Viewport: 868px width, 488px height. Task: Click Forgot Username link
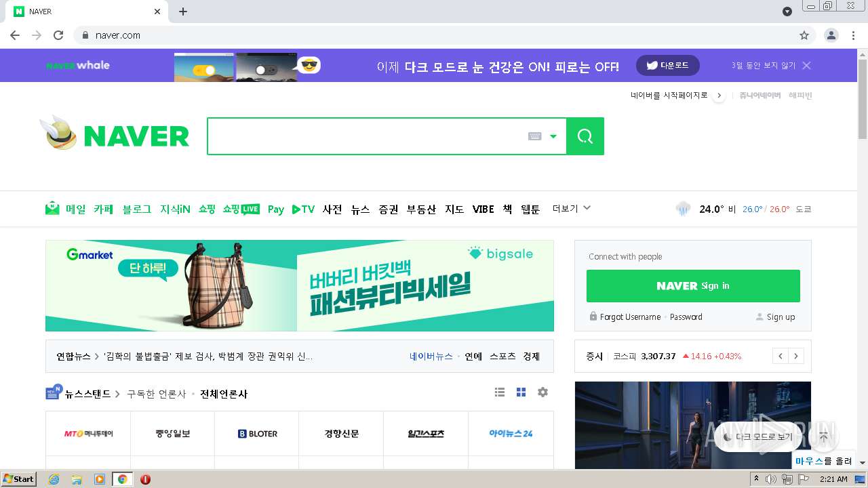tap(630, 317)
